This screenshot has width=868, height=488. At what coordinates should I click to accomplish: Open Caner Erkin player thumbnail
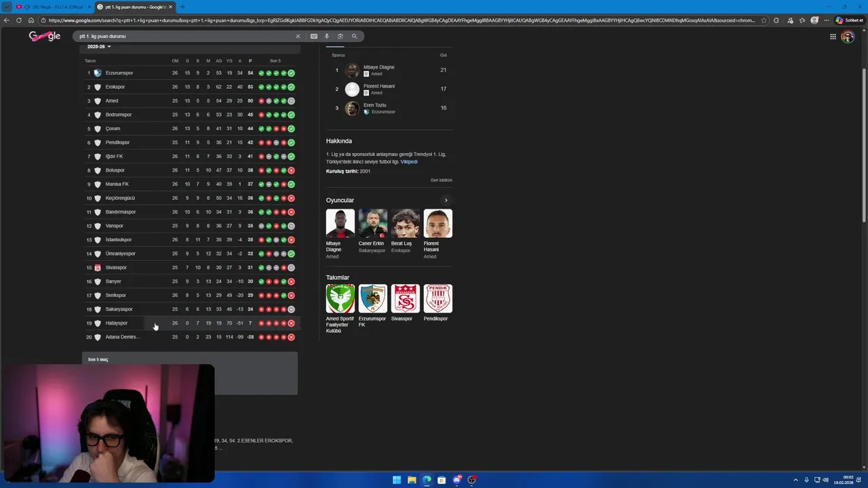(x=373, y=224)
